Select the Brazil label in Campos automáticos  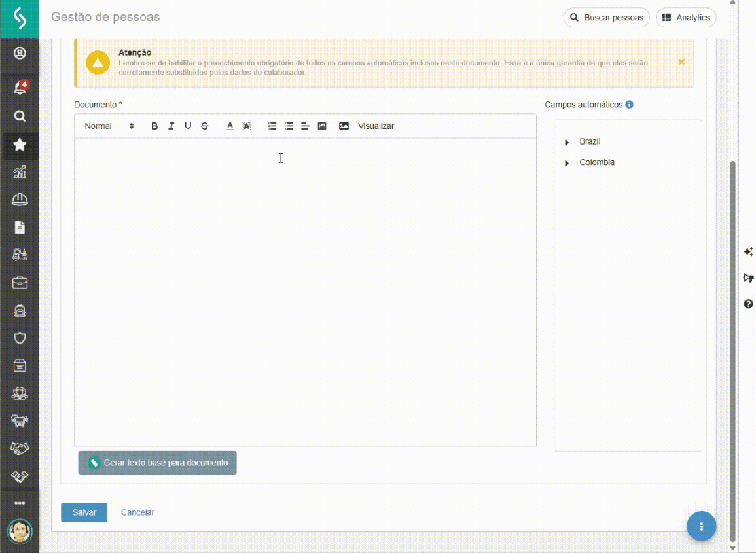coord(590,141)
